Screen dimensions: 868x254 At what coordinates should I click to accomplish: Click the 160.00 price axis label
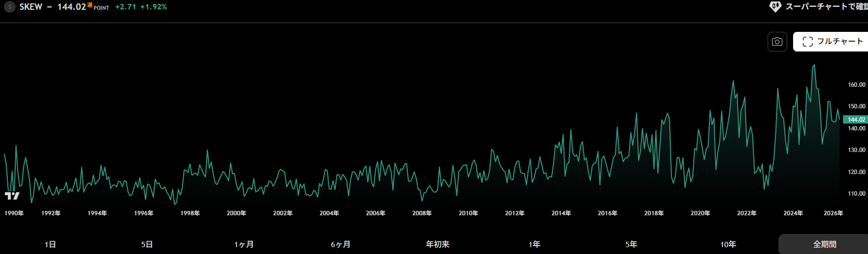pyautogui.click(x=856, y=85)
